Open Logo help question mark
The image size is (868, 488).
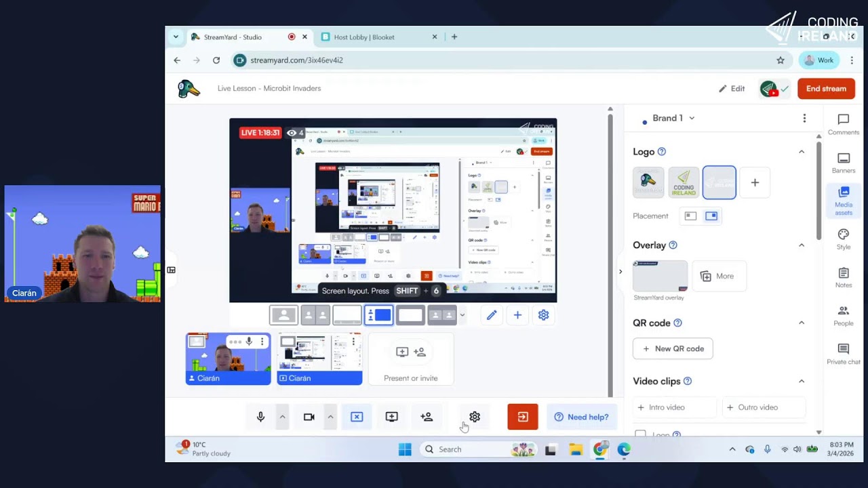point(662,152)
